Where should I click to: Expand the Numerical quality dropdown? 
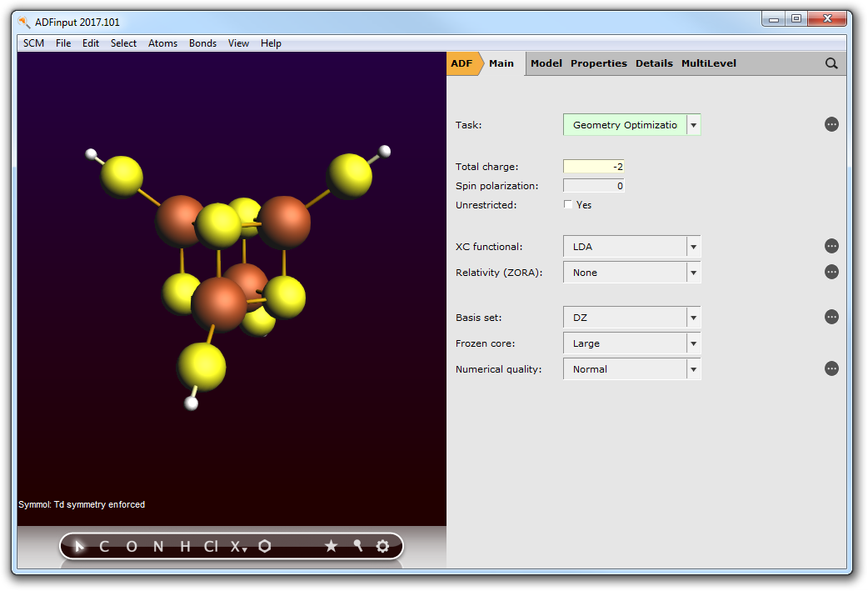pyautogui.click(x=693, y=369)
